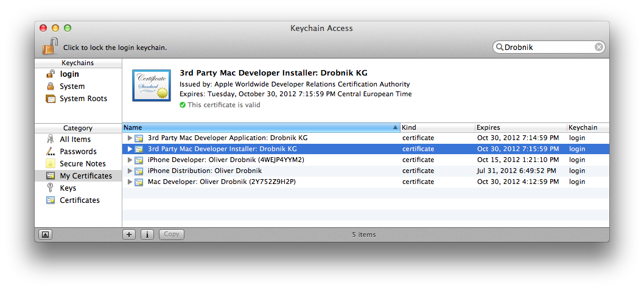Click the green valid checkmark icon
This screenshot has width=644, height=290.
pos(183,105)
